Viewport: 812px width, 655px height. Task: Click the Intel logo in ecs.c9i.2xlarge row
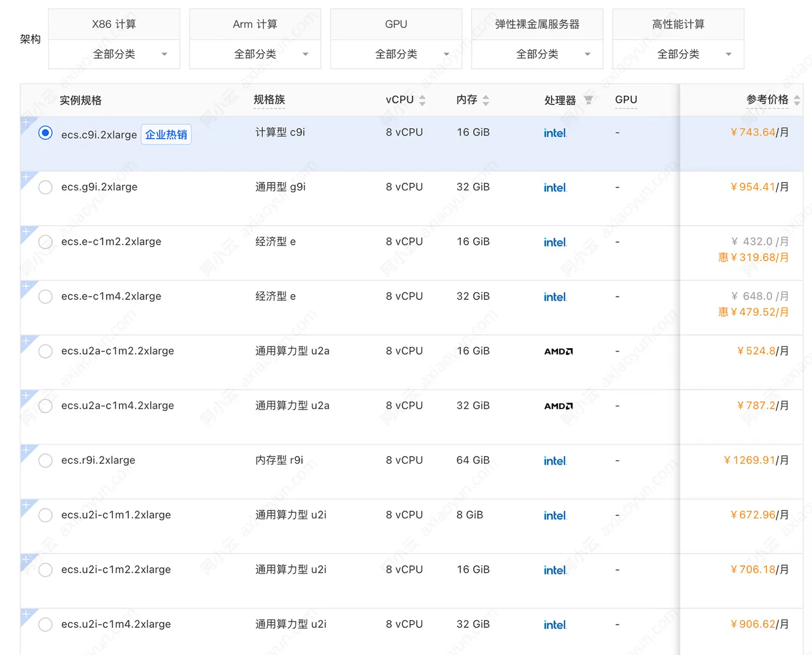pos(555,133)
